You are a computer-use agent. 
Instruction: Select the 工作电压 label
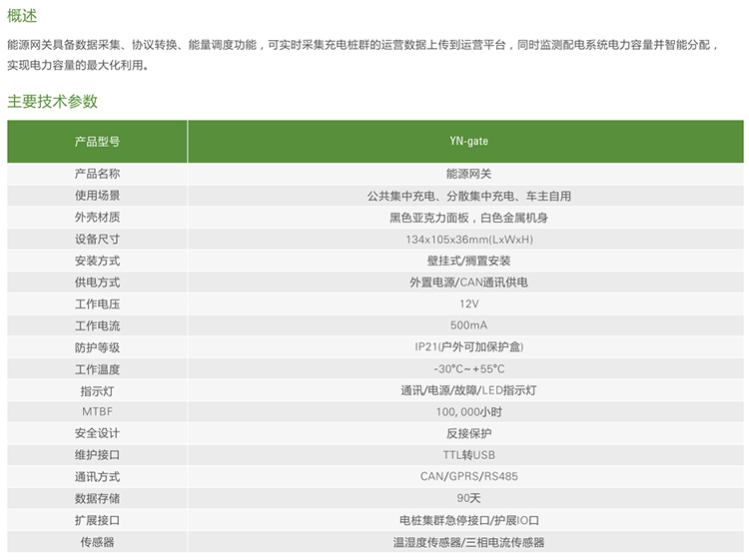coord(97,304)
